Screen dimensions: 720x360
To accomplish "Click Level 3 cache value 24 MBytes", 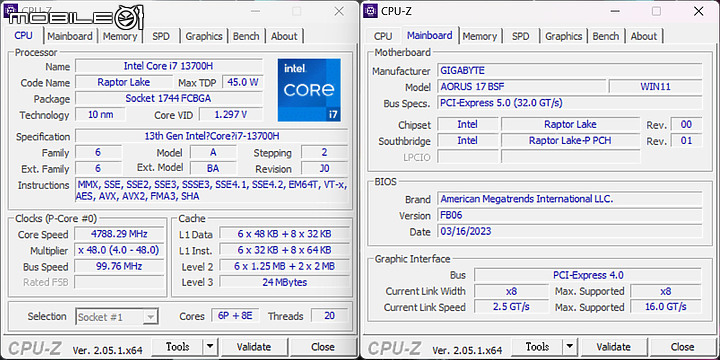I will 284,282.
